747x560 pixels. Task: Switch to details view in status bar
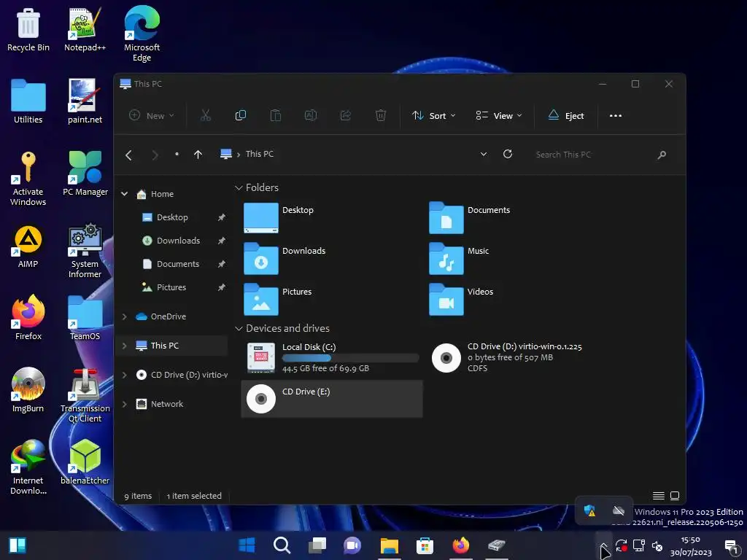coord(659,496)
